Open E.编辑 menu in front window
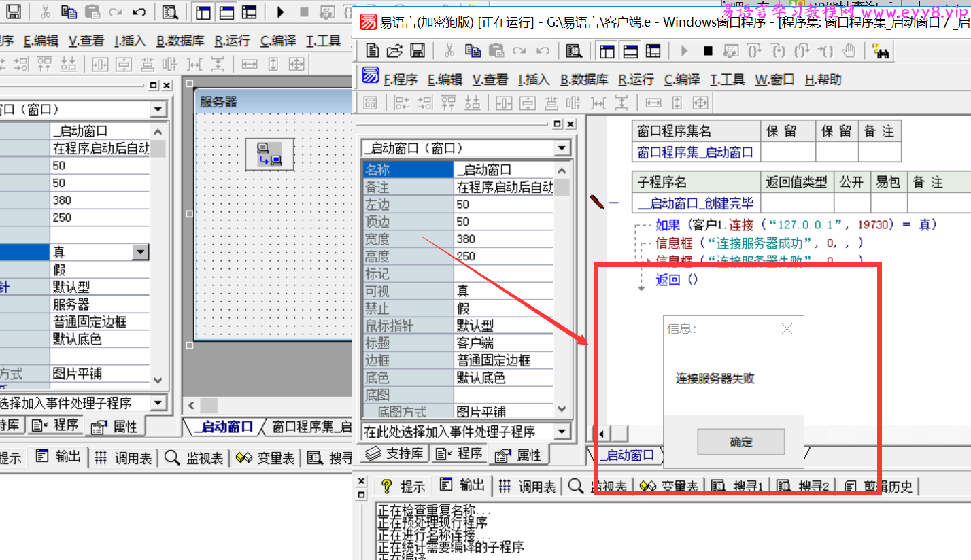Viewport: 971px width, 560px height. click(445, 80)
